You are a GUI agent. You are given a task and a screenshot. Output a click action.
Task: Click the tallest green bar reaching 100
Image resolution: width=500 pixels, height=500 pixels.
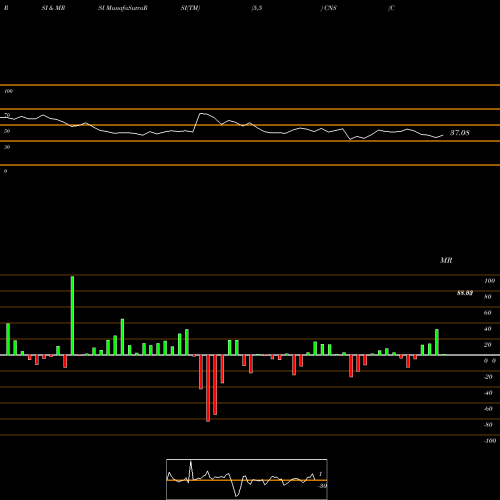[72, 315]
